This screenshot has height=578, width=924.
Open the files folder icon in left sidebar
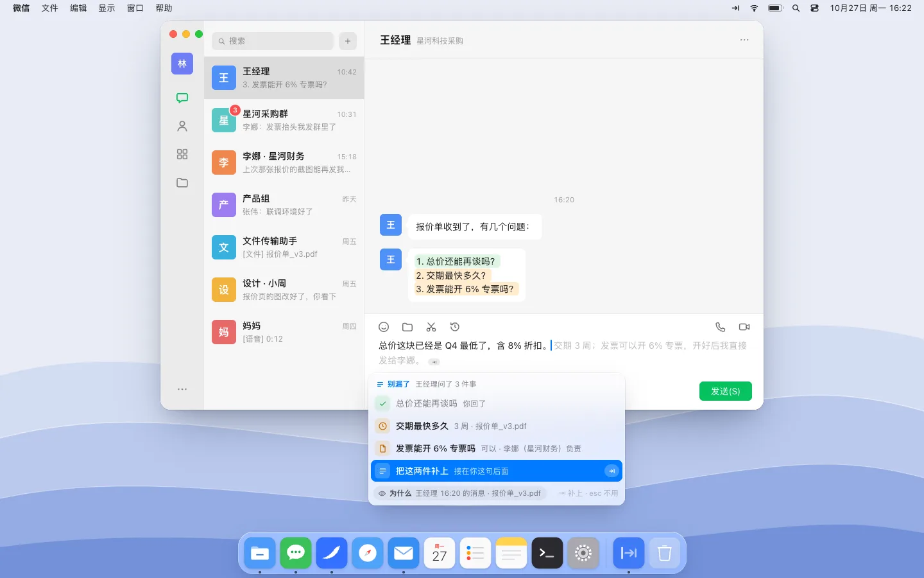click(x=182, y=182)
